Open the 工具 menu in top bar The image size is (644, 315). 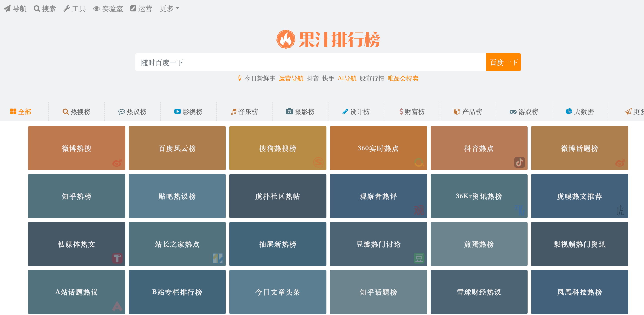pos(75,8)
